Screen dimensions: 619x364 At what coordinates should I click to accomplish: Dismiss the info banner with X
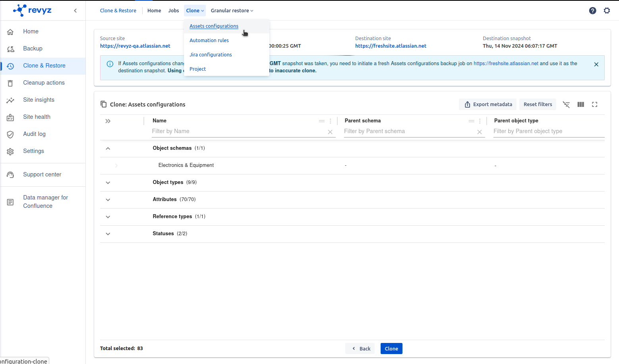click(596, 64)
